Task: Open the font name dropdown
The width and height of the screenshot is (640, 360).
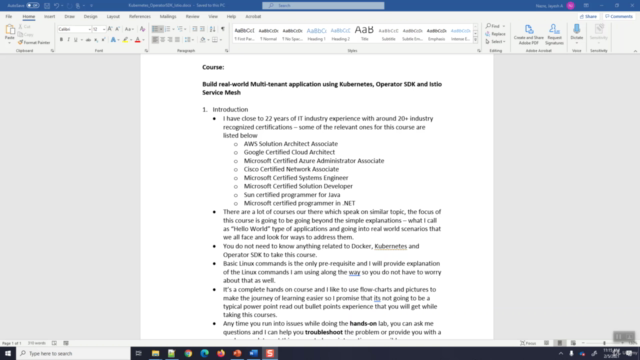Action: click(x=89, y=29)
